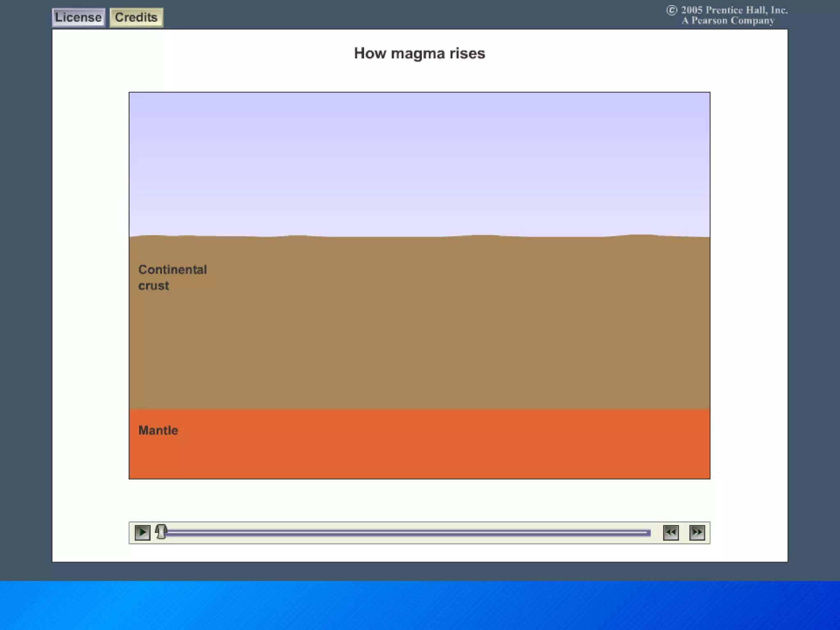Click the 'Mantle' label
The image size is (840, 630).
click(x=158, y=430)
